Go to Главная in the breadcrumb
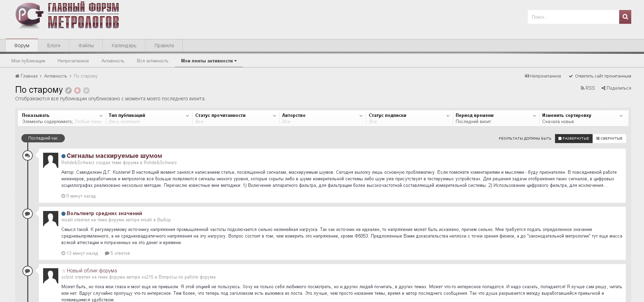 (x=29, y=76)
